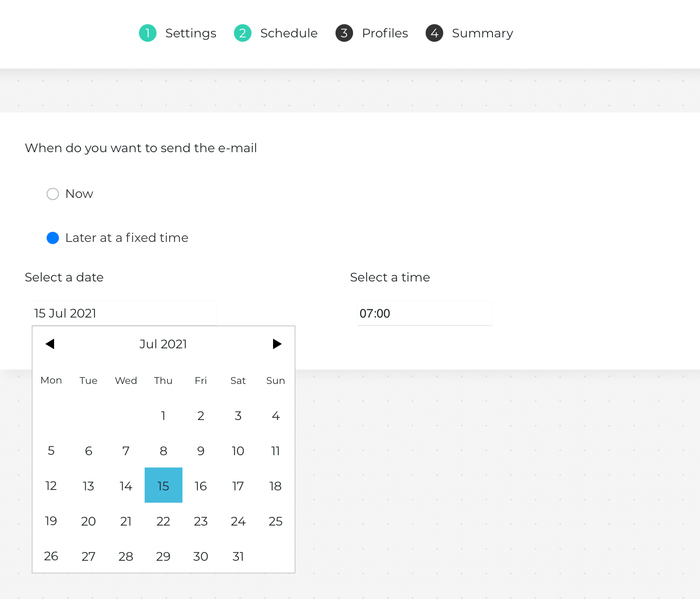
Task: Open the Profiles step
Action: point(385,33)
